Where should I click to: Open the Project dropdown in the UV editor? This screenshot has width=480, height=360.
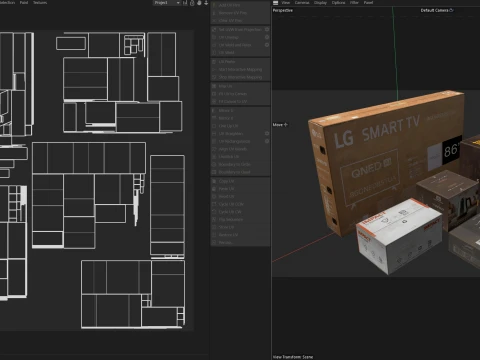167,3
